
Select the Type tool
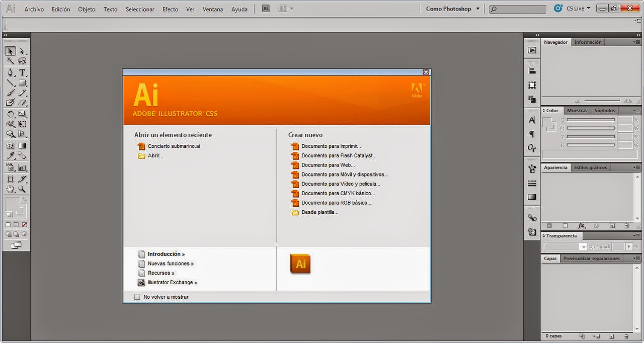pyautogui.click(x=22, y=72)
